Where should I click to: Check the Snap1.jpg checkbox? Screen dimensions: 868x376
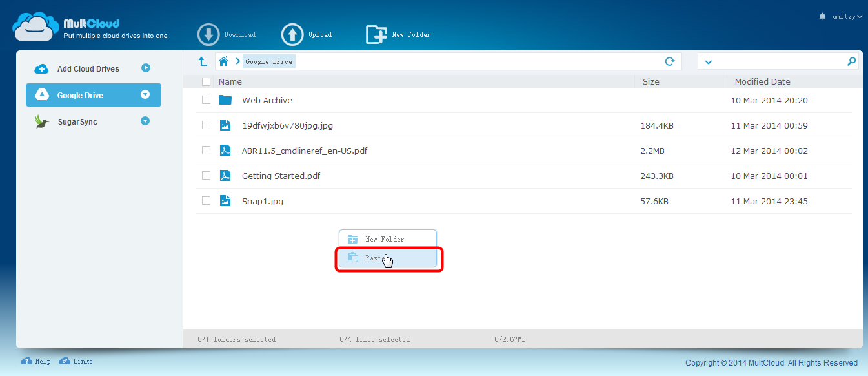[206, 201]
